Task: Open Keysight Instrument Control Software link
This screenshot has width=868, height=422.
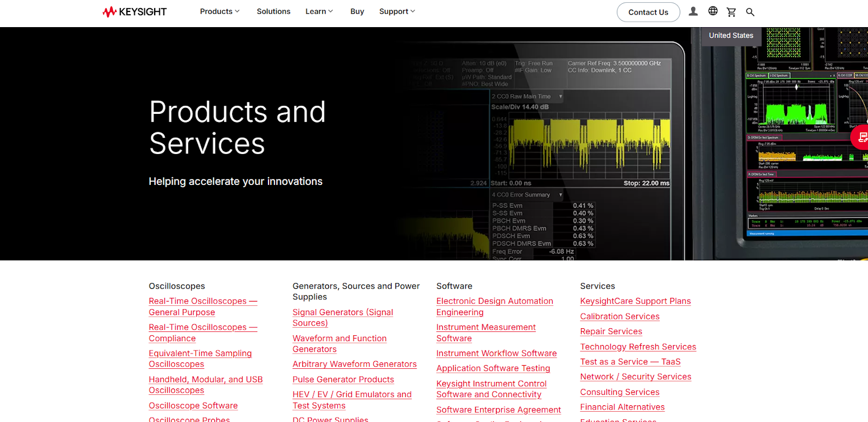Action: click(492, 389)
